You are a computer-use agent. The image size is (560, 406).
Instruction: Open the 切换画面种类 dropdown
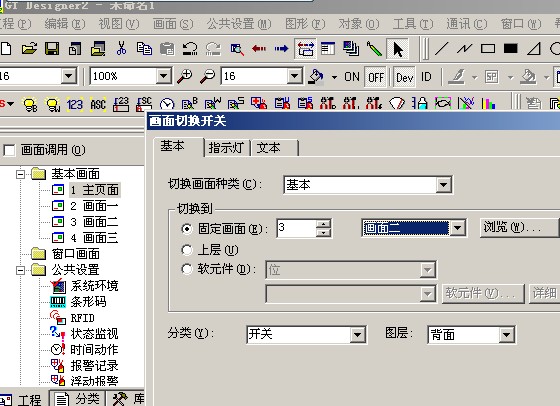coord(443,185)
